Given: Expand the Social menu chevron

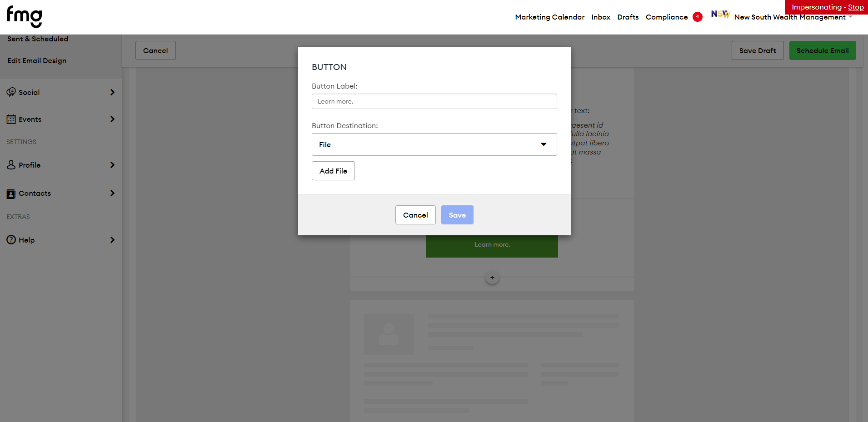Looking at the screenshot, I should pos(112,92).
